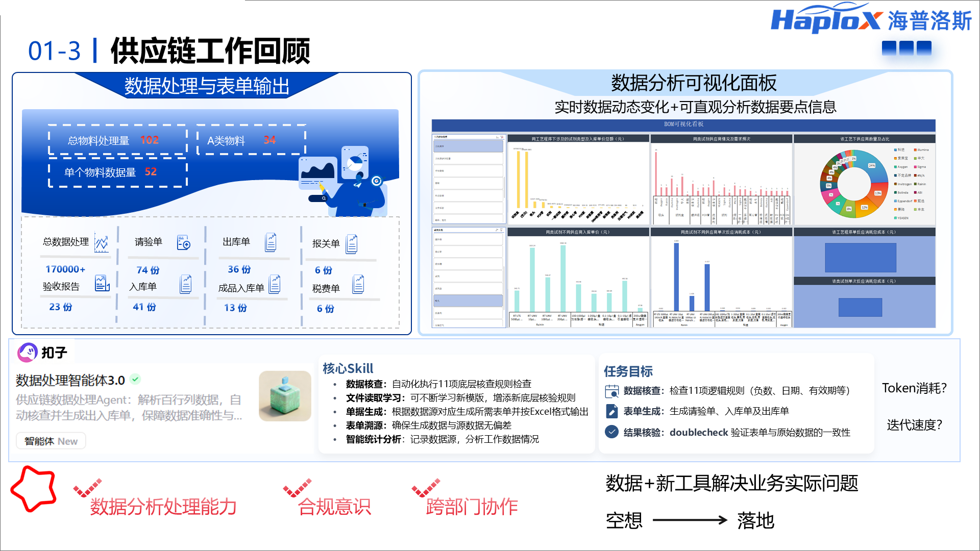Click the 任务目标 heading
This screenshot has width=980, height=551.
(628, 371)
